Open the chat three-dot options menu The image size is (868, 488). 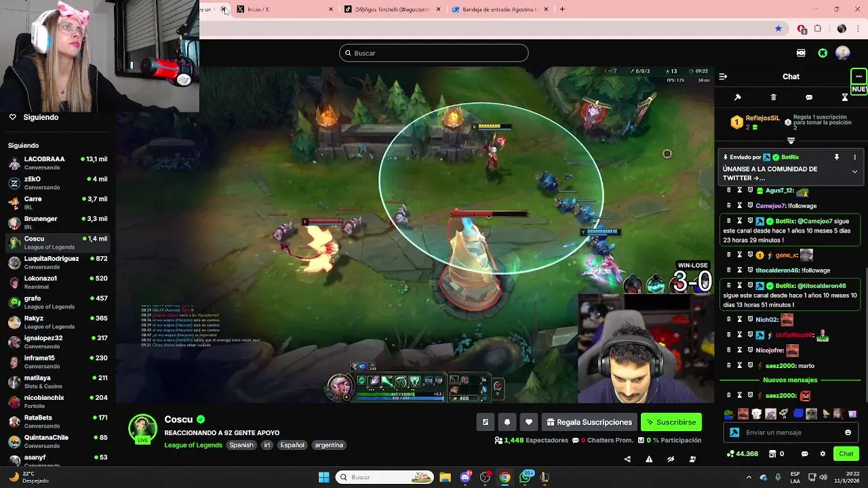859,77
